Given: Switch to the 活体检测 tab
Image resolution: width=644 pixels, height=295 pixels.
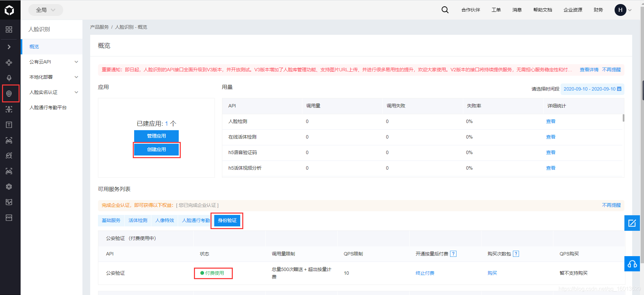Looking at the screenshot, I should coord(138,220).
